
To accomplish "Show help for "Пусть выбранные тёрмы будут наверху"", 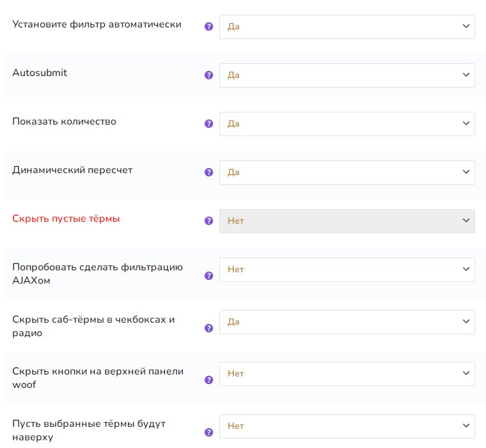I will coord(208,433).
